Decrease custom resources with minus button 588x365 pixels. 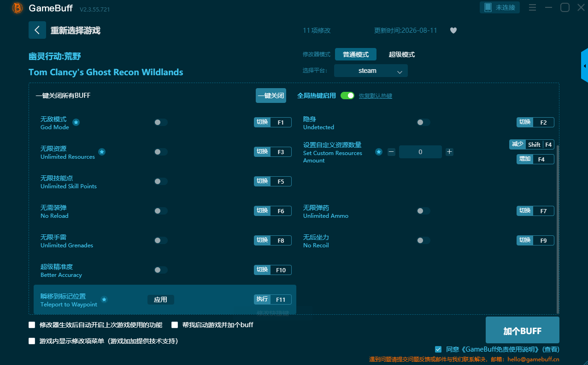click(391, 152)
